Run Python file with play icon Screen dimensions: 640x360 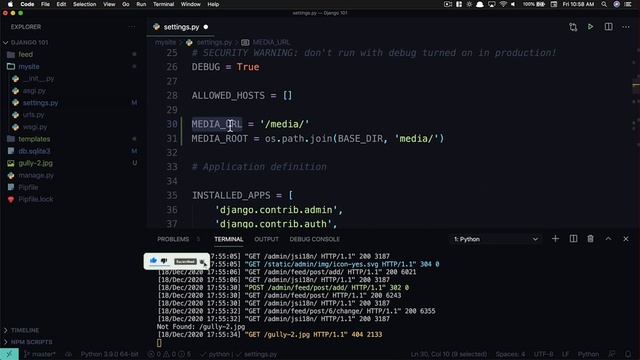[x=591, y=27]
